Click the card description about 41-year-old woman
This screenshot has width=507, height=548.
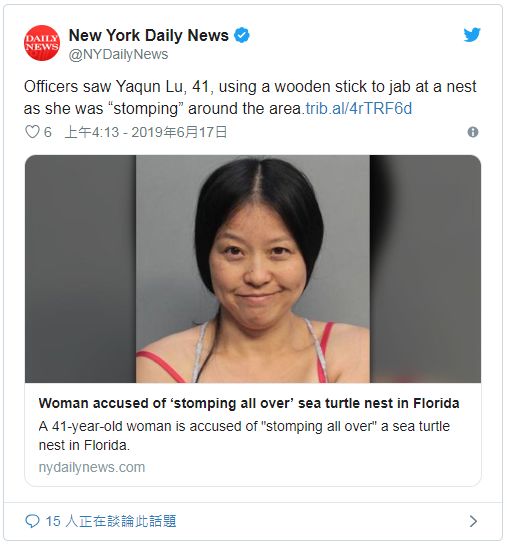[244, 435]
